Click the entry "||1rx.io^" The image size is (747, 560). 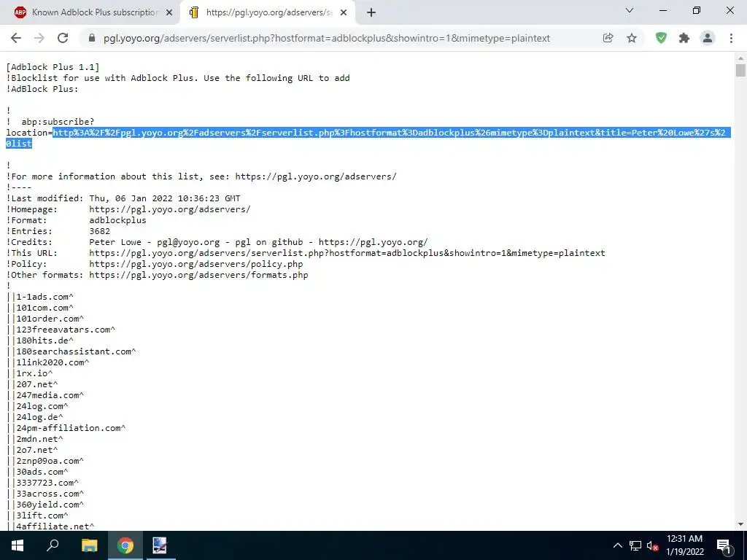coord(29,374)
